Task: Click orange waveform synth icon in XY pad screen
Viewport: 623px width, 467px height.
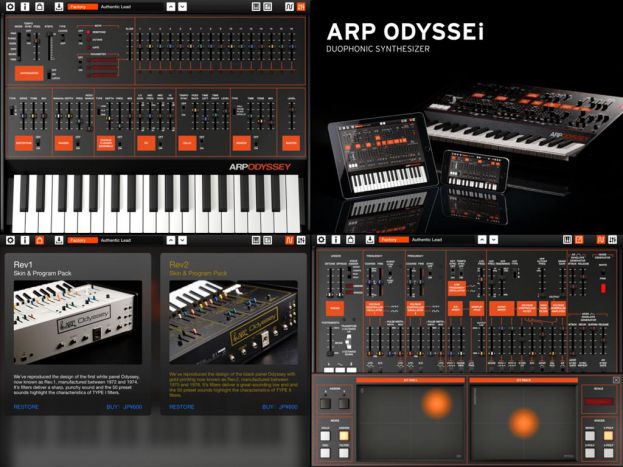Action: [x=600, y=239]
